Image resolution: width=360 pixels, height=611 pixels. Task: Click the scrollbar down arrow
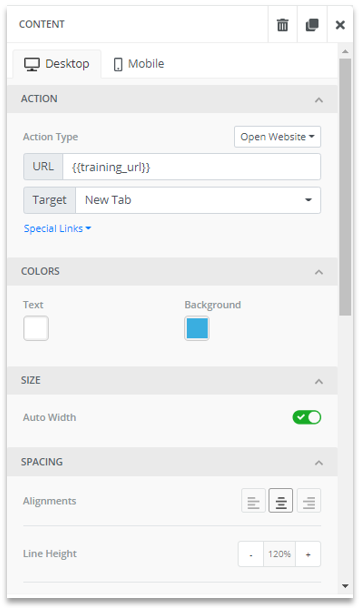(345, 586)
